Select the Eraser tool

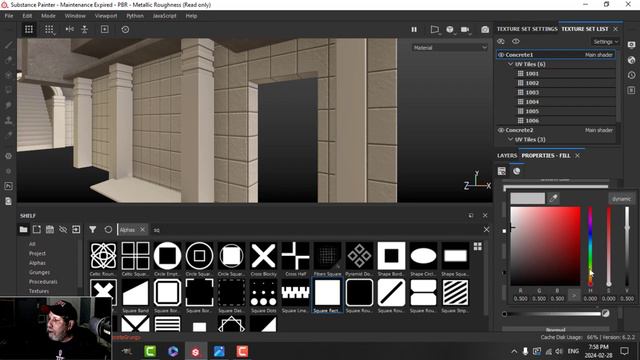[x=9, y=60]
